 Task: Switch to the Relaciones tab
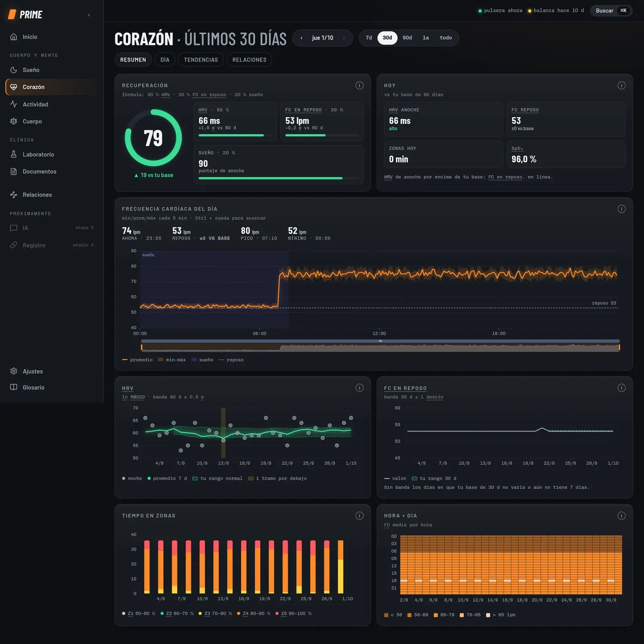point(250,60)
